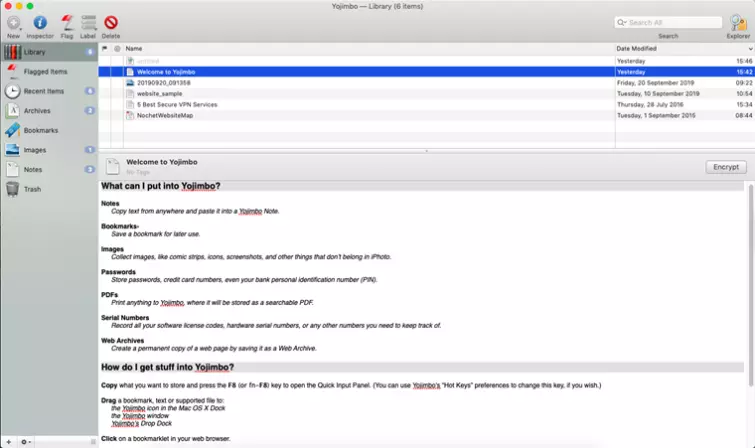Click the Search All input field

click(668, 22)
